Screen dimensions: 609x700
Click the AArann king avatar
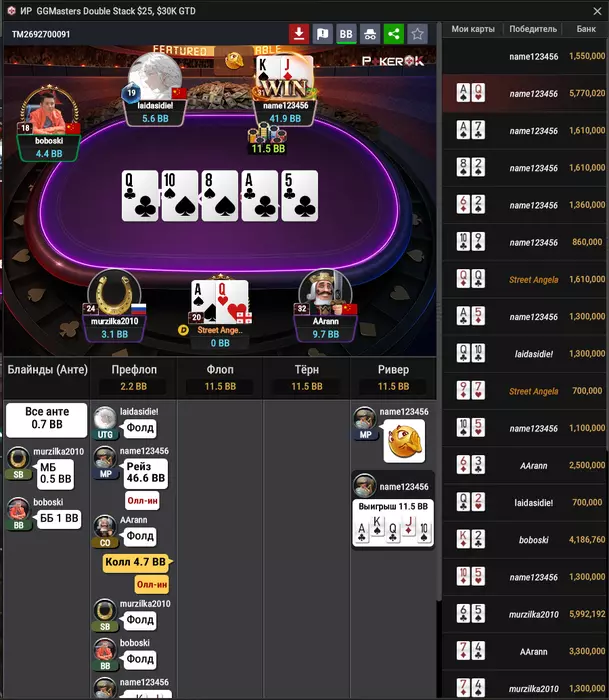[325, 293]
